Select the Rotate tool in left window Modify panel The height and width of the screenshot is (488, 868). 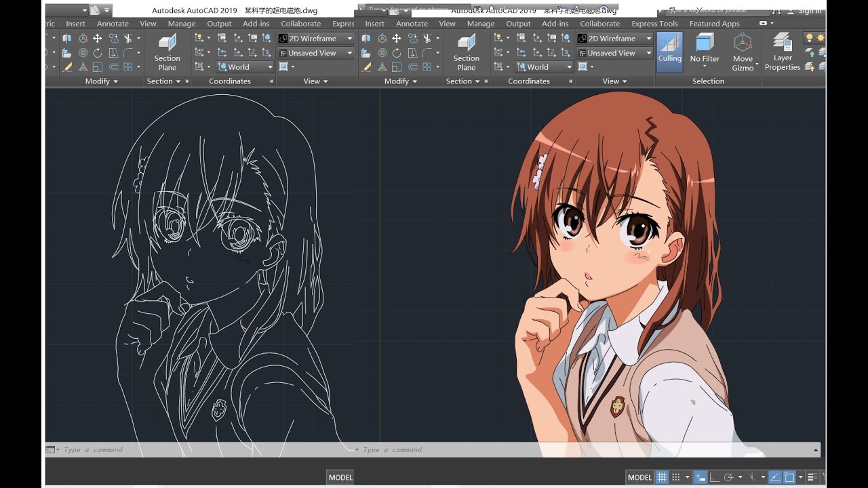(x=97, y=53)
